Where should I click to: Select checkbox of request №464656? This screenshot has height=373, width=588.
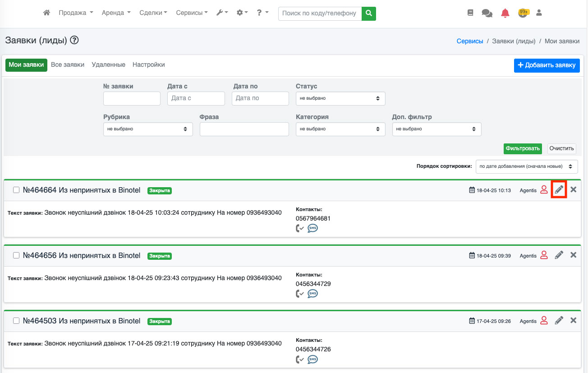(x=16, y=256)
